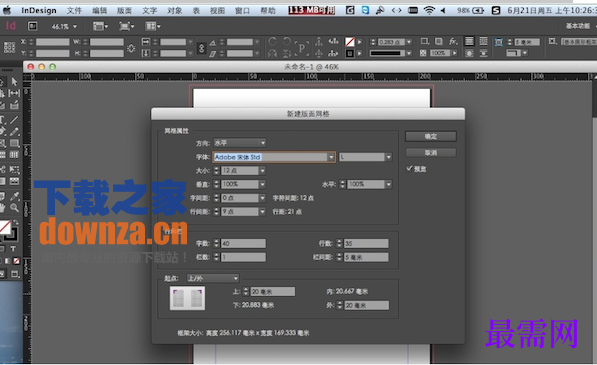Open the 字体 font family dropdown arrow
The height and width of the screenshot is (365, 597).
(x=331, y=157)
